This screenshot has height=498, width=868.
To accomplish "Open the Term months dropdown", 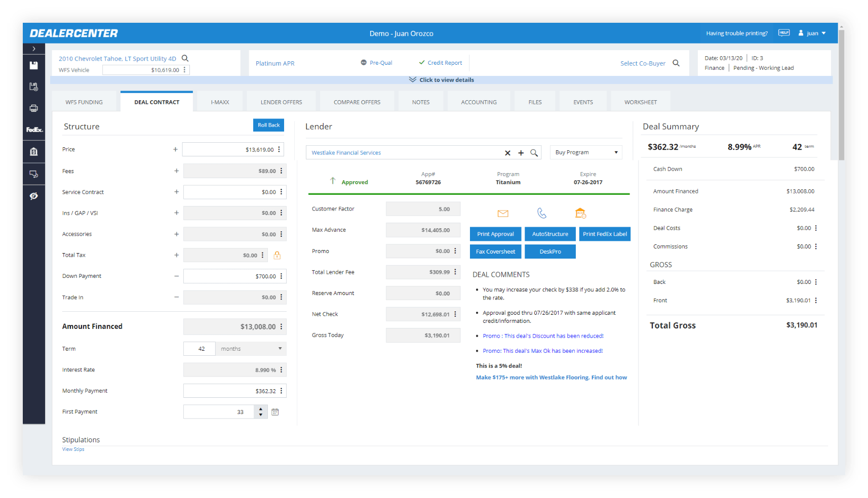I will click(x=251, y=349).
